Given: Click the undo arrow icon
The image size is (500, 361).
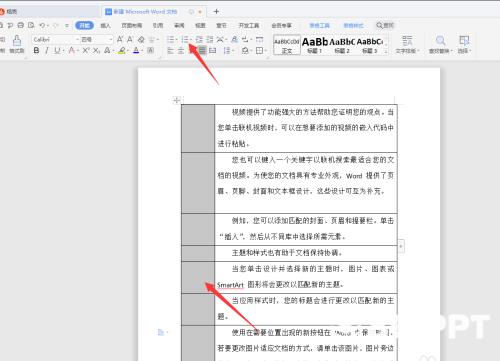Looking at the screenshot, I should pyautogui.click(x=42, y=25).
